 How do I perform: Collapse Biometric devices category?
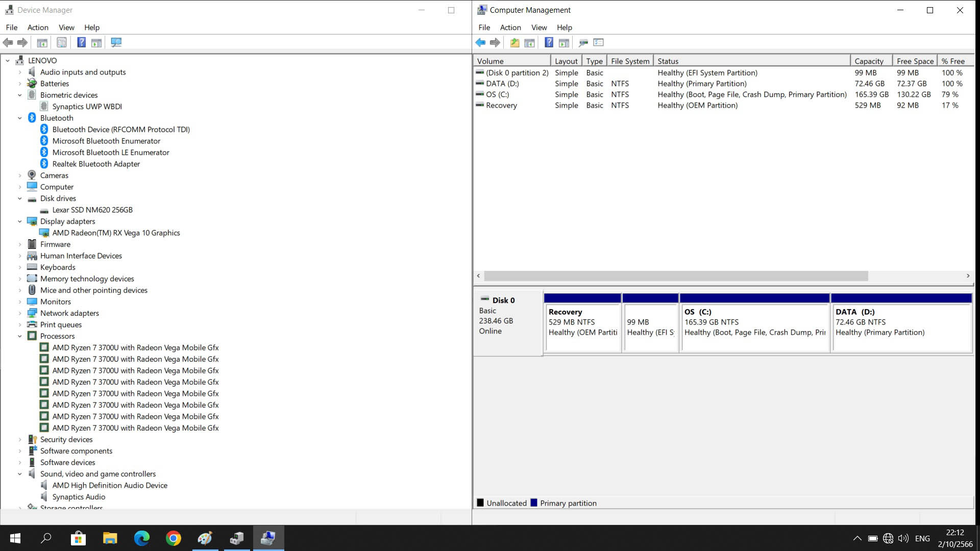coord(20,95)
